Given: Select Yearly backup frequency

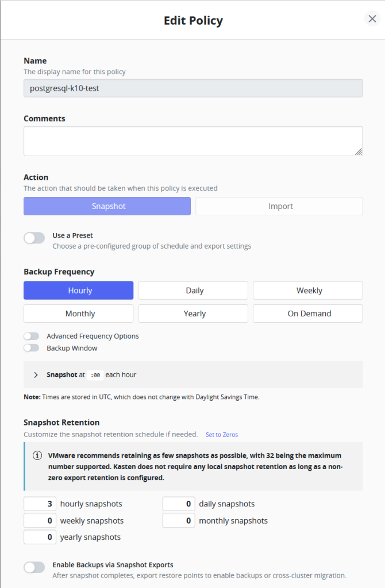Looking at the screenshot, I should (x=193, y=314).
